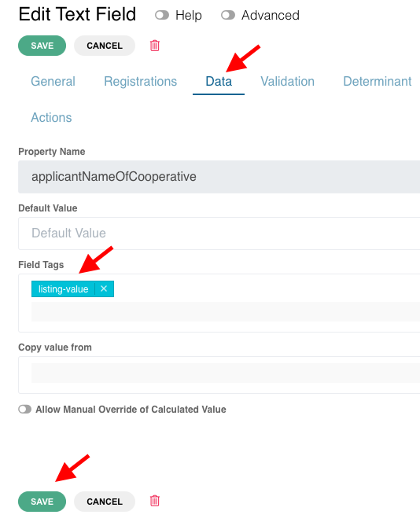420x522 pixels.
Task: Remove the listing-value tag with its X
Action: click(104, 289)
